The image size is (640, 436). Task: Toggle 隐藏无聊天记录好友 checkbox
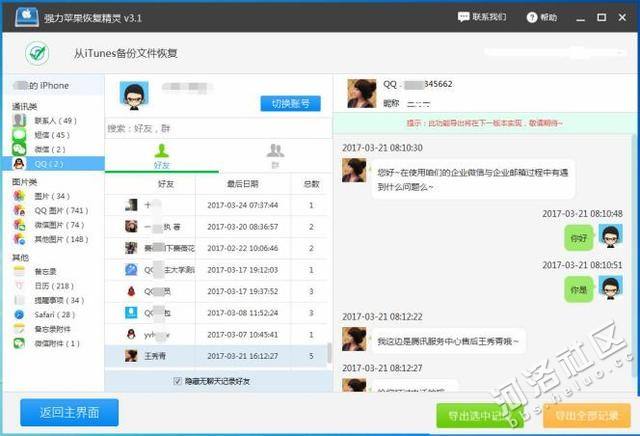coord(178,381)
